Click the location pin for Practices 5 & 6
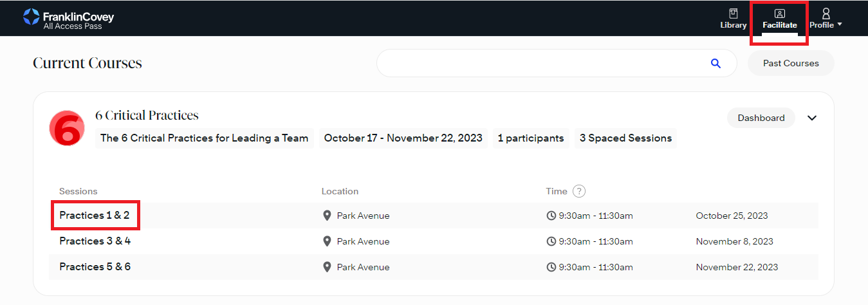The width and height of the screenshot is (868, 305). (327, 267)
